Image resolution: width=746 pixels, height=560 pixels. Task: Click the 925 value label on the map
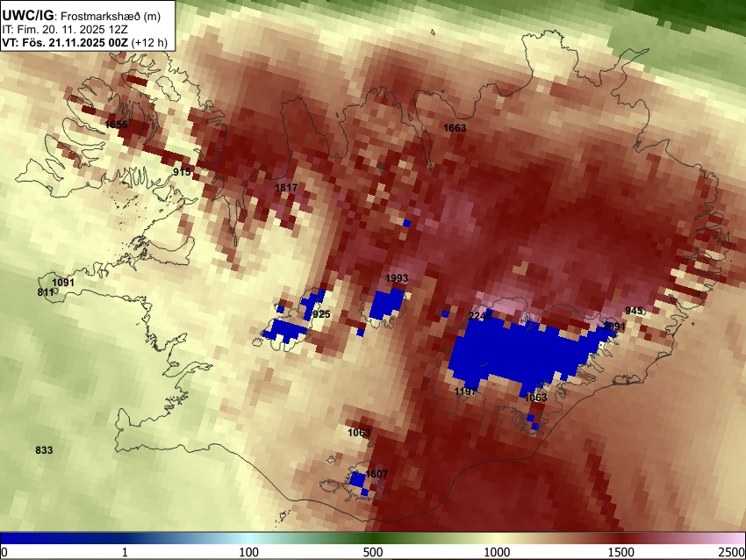[x=321, y=314]
